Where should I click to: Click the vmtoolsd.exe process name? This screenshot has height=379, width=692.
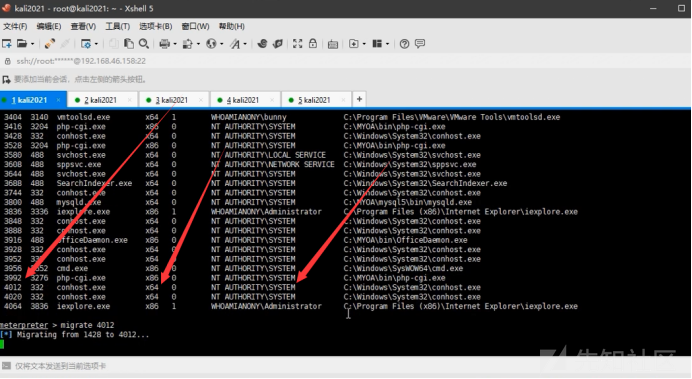pyautogui.click(x=83, y=117)
